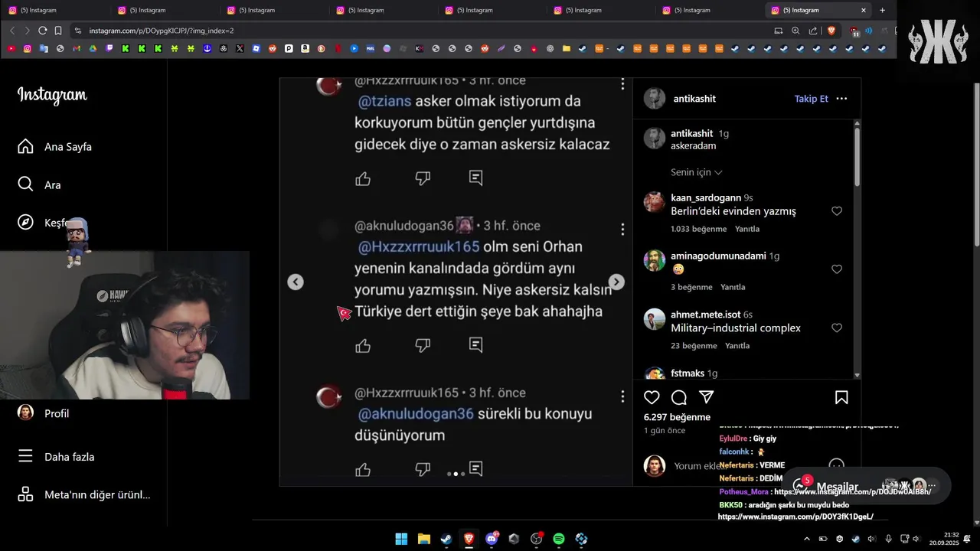980x551 pixels.
Task: Open Meta'nın diğer ürünleri menu
Action: [x=84, y=494]
